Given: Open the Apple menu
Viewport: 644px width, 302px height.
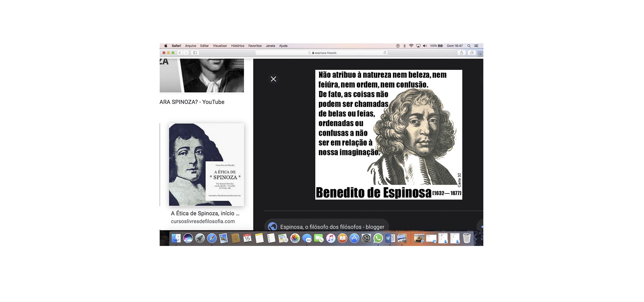Looking at the screenshot, I should pyautogui.click(x=165, y=46).
